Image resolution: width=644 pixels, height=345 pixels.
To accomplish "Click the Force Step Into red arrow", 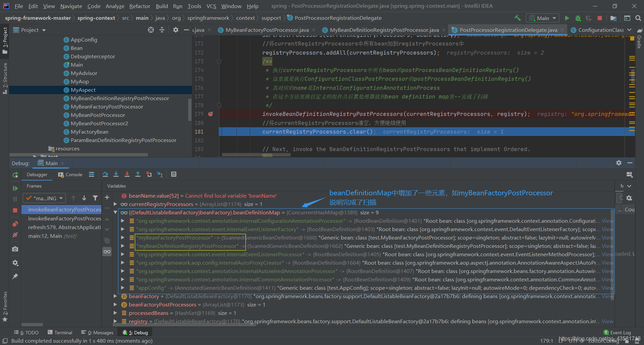I will [127, 174].
